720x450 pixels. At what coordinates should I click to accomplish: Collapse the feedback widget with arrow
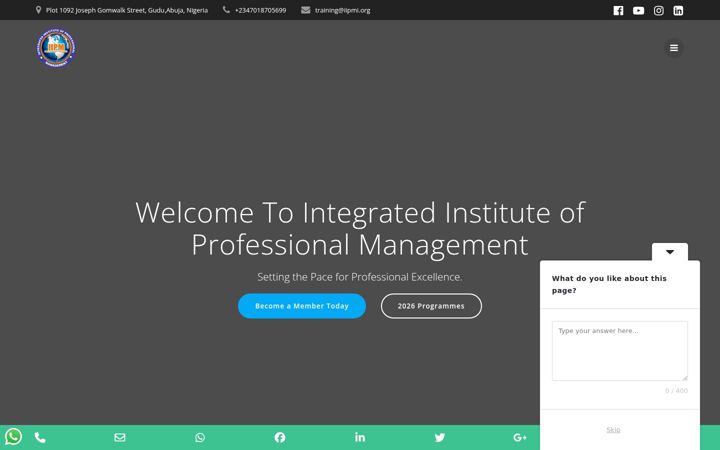[669, 252]
